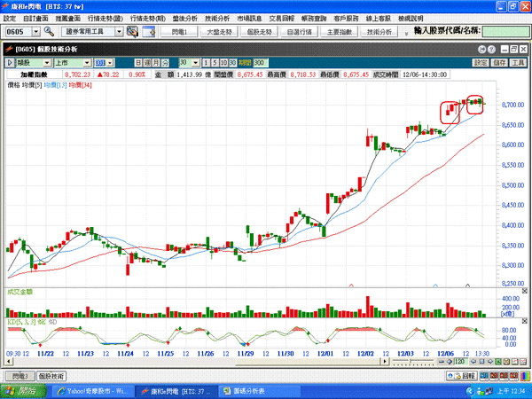Open the 市場訊息 menu

[249, 19]
